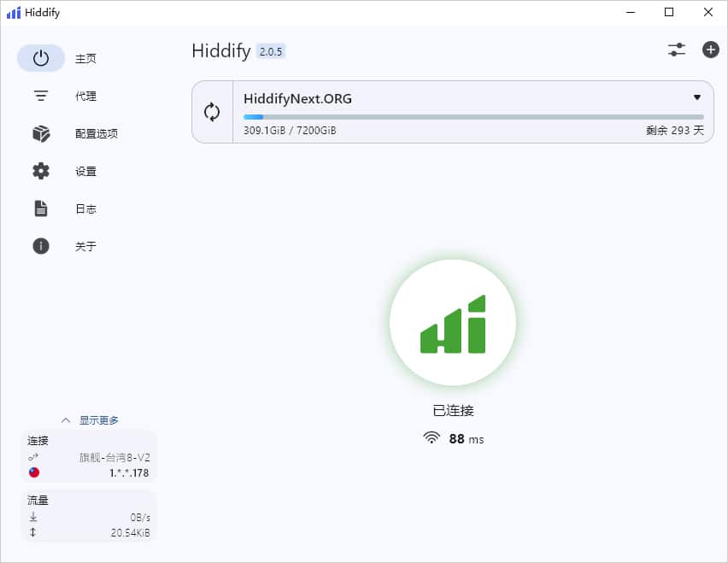Viewport: 728px width, 563px height.
Task: Click the power icon for home page
Action: 41,58
